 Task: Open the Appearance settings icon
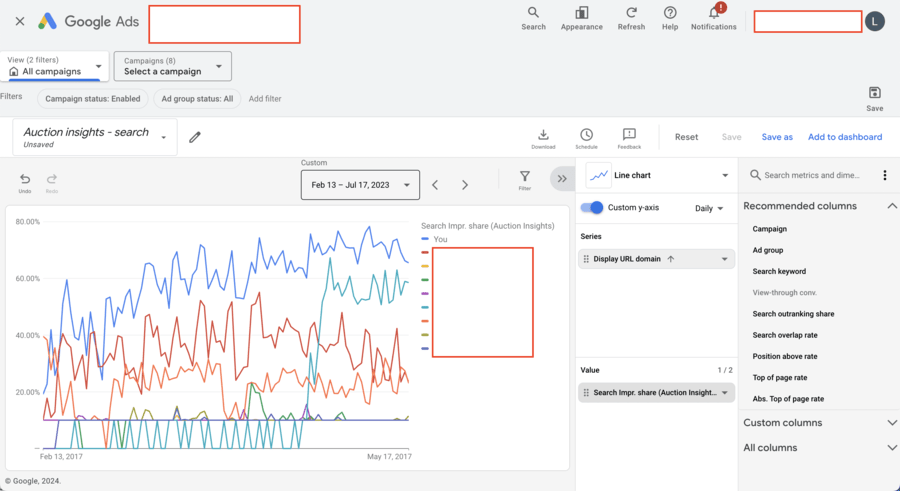coord(581,13)
